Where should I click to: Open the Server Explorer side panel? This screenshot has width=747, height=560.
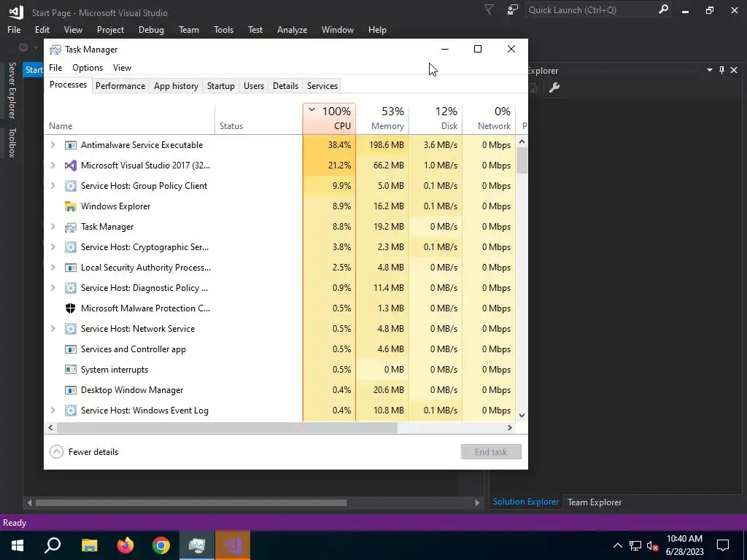click(12, 90)
